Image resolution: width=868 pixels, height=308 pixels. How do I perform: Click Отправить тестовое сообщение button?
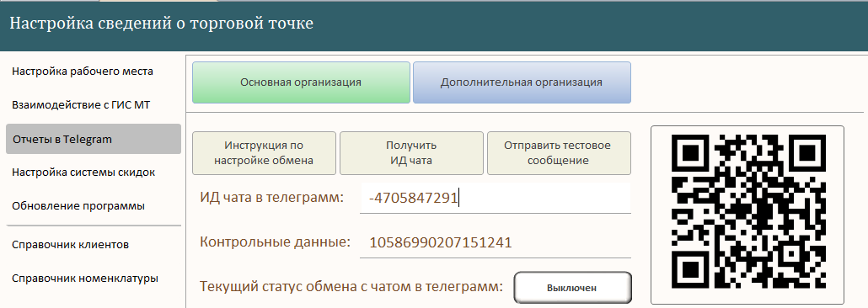coord(559,153)
